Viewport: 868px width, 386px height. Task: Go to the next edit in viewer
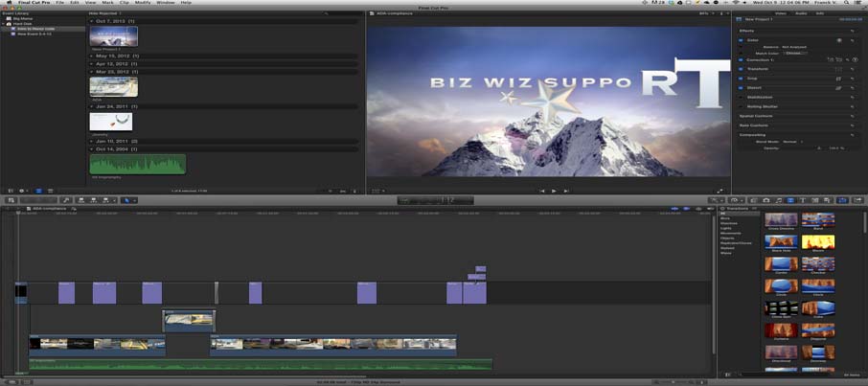566,191
